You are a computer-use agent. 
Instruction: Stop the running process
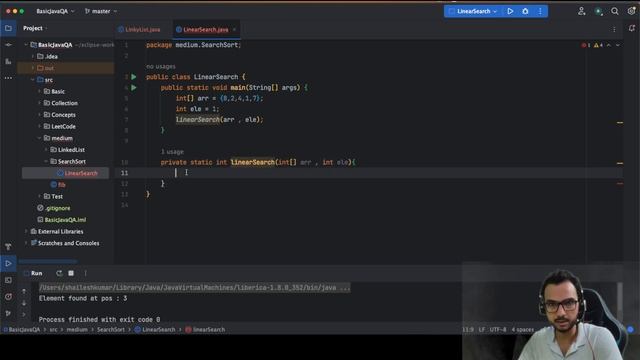(71, 273)
